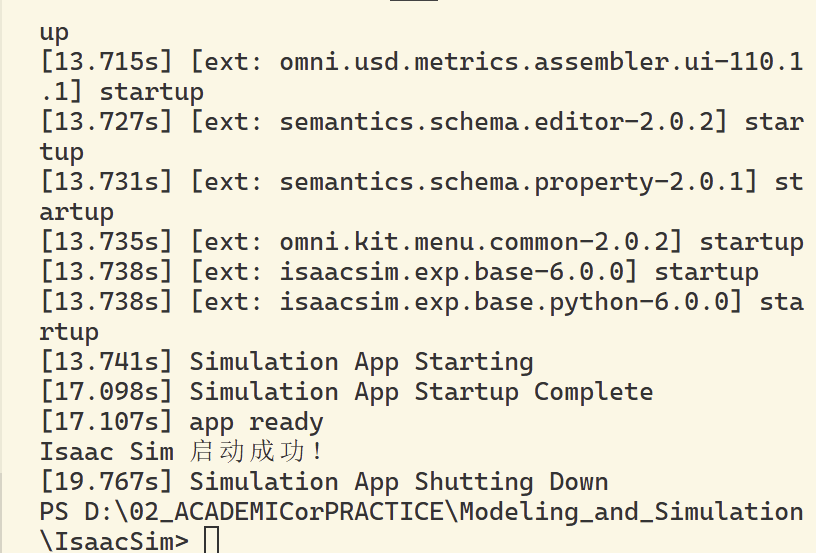Click the omni.kit.menu.common-2.0.2 startup line
816x553 pixels.
pos(422,241)
